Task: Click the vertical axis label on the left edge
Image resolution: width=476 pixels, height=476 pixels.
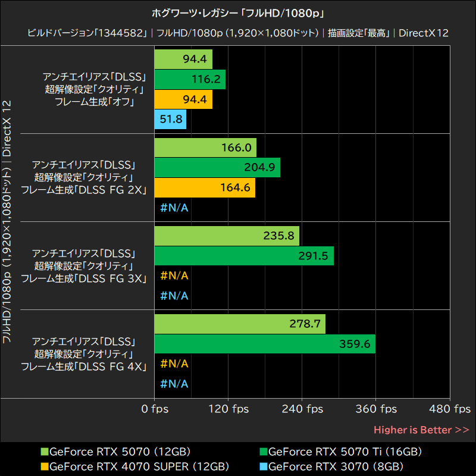Action: (7, 221)
